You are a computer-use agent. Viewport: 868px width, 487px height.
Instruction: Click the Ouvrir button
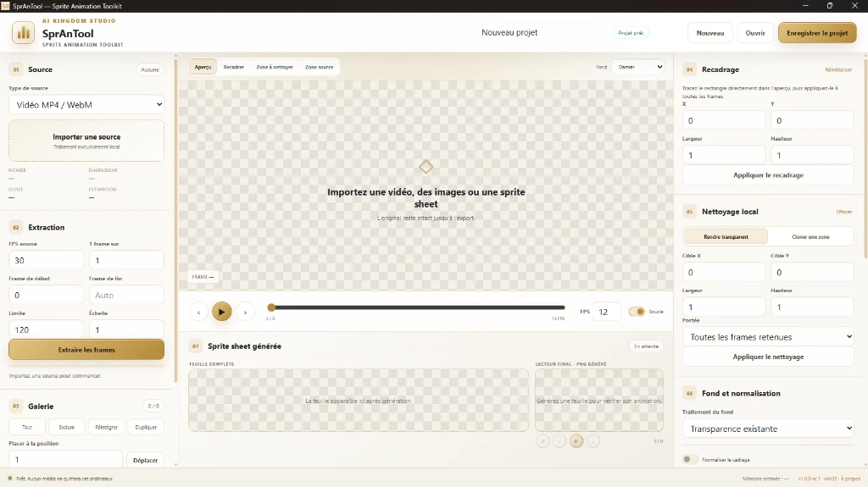point(755,33)
